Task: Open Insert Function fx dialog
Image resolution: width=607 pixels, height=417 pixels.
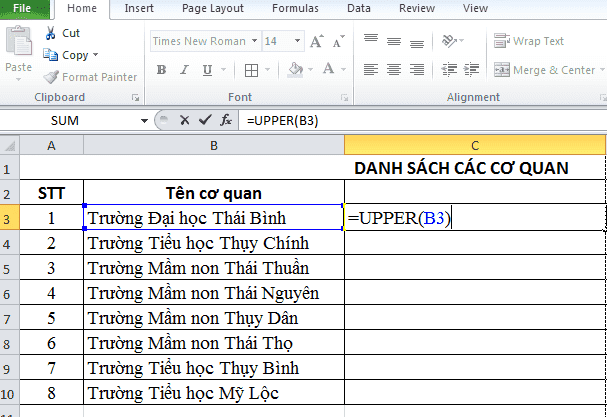Action: (226, 120)
